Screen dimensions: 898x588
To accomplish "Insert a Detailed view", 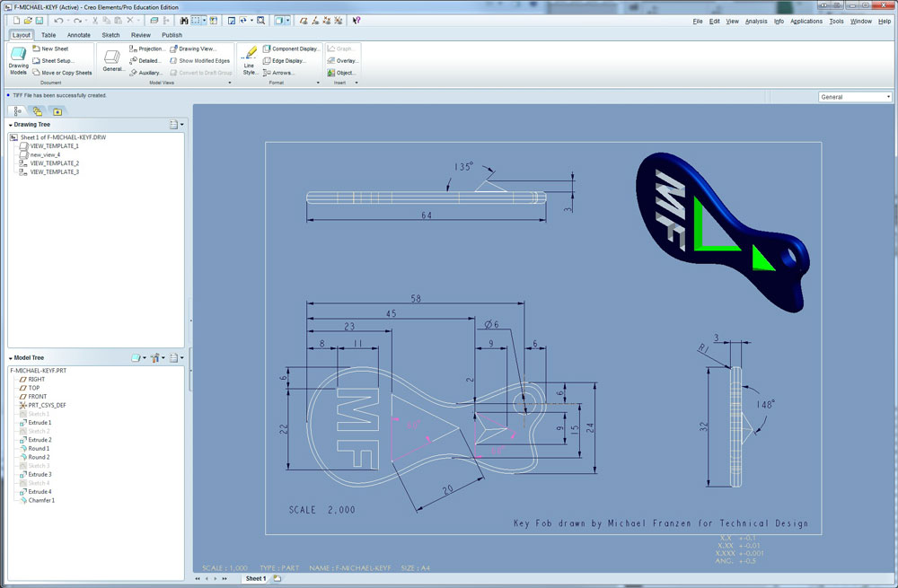I will (145, 61).
